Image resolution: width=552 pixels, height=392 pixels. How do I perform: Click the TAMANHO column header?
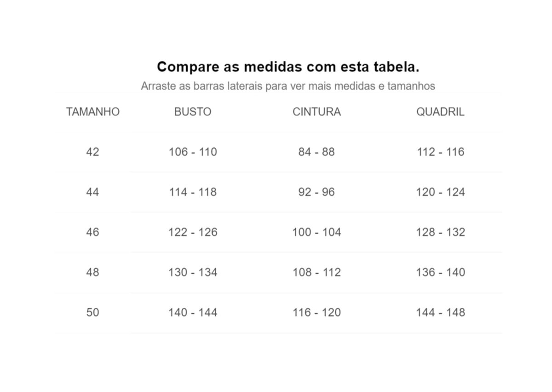tap(92, 112)
